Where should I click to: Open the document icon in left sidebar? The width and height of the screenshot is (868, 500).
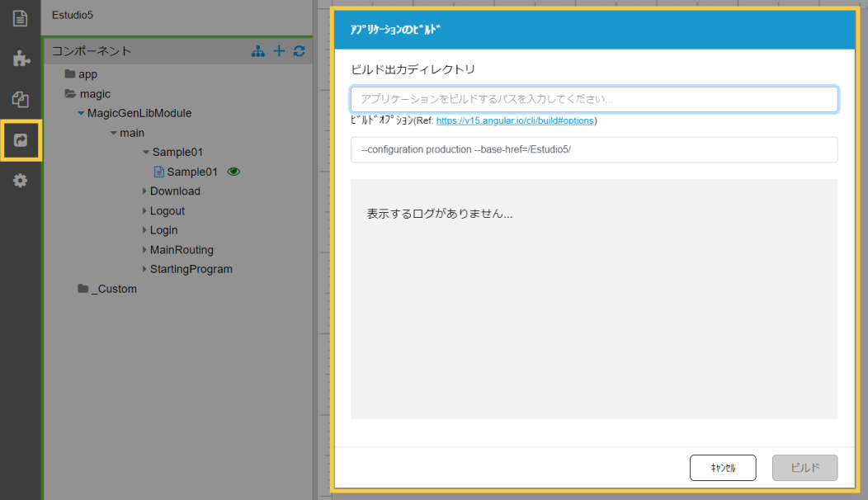click(21, 17)
